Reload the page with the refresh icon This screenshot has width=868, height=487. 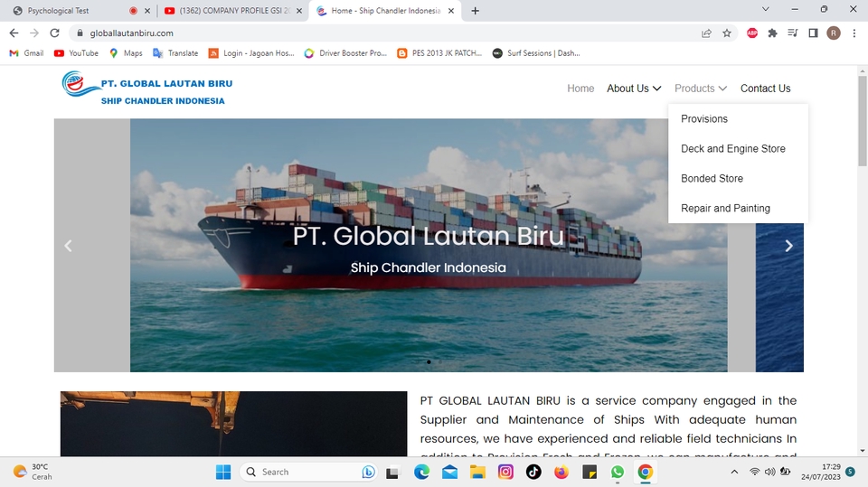tap(54, 33)
